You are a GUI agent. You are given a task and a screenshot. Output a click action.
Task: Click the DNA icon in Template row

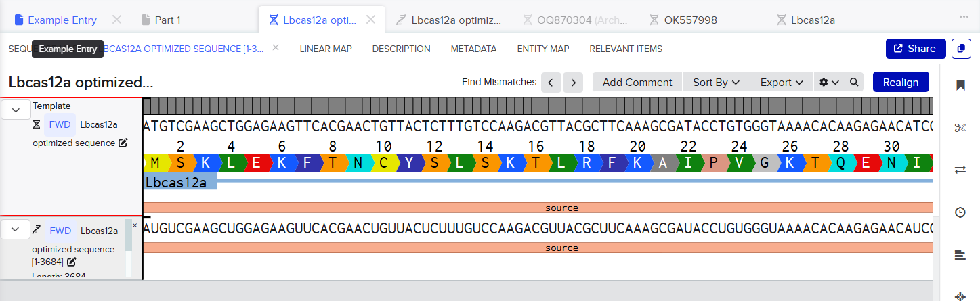click(37, 124)
